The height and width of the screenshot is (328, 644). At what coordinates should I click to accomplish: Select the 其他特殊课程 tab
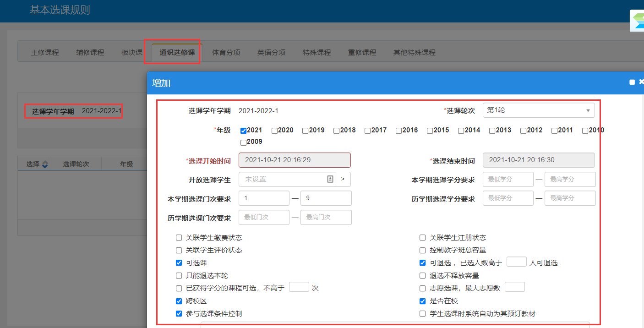[414, 52]
